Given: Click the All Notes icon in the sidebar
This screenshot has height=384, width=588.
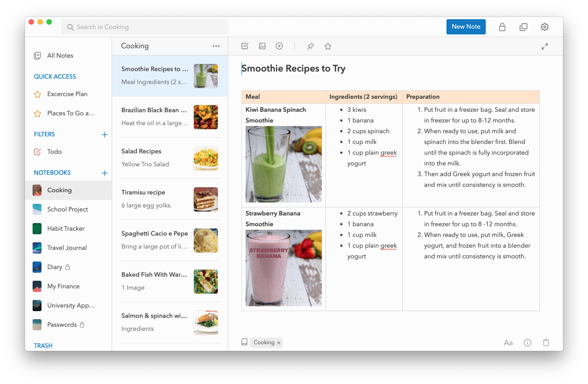Looking at the screenshot, I should click(38, 56).
